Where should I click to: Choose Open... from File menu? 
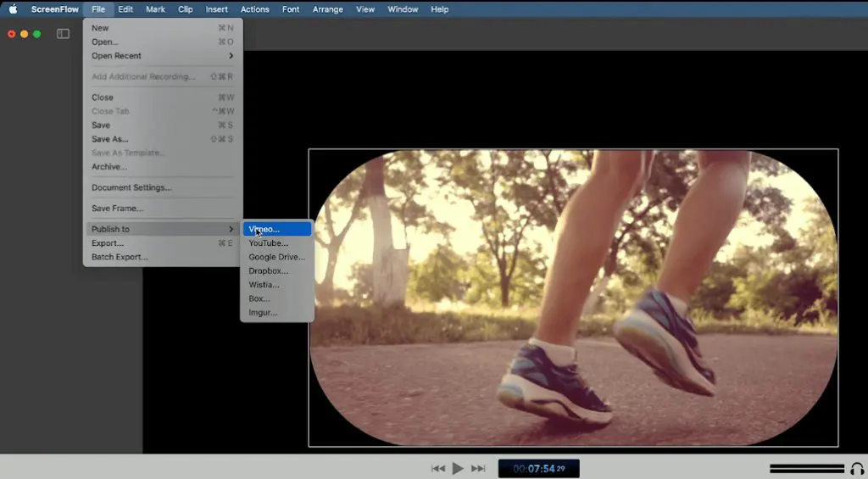(x=163, y=42)
